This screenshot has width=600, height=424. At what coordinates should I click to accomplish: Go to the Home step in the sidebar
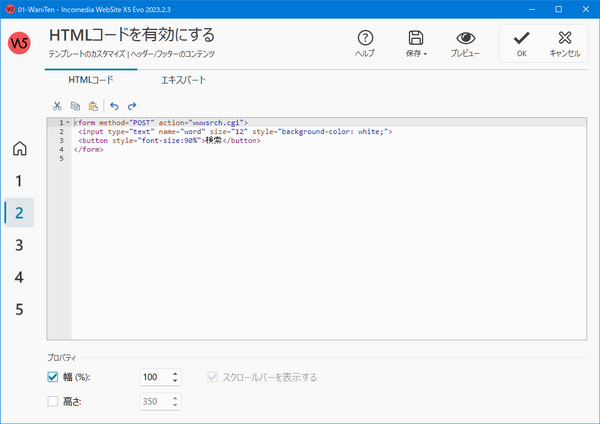(x=20, y=148)
